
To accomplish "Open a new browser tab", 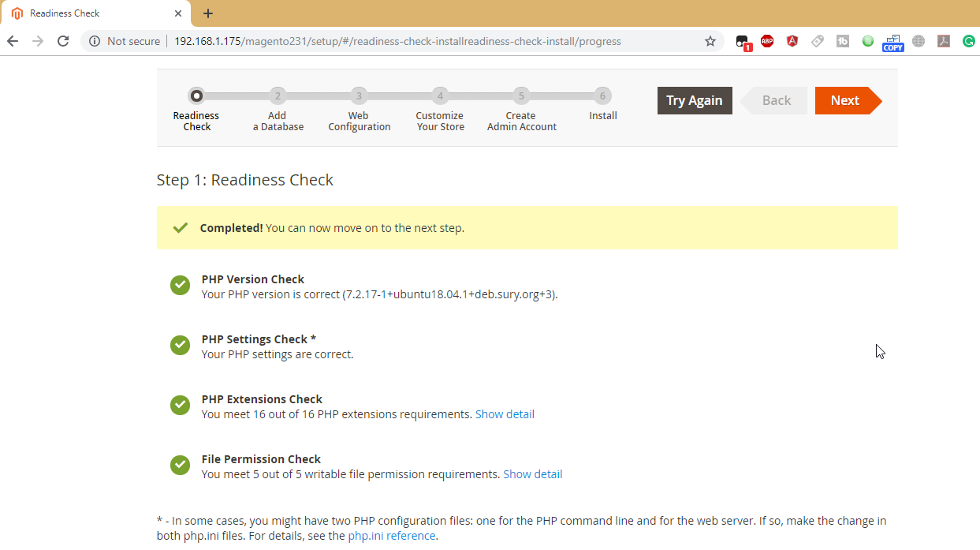I will coord(208,13).
